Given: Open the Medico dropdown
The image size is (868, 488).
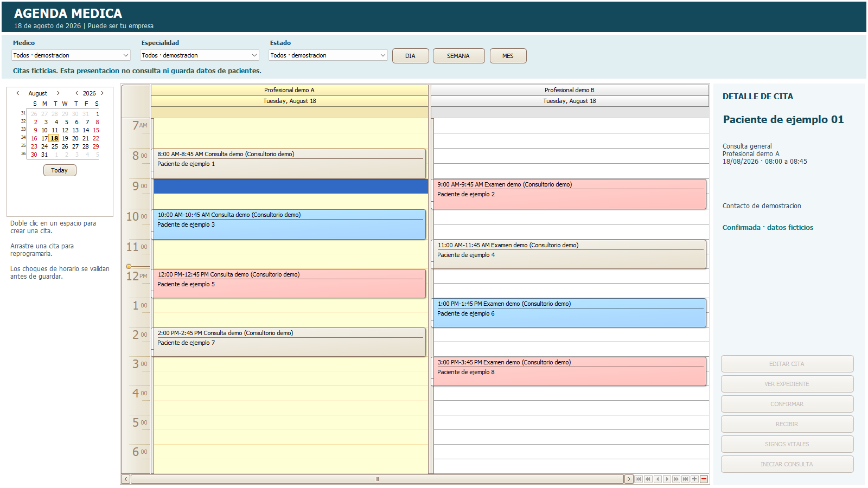Looking at the screenshot, I should [71, 55].
